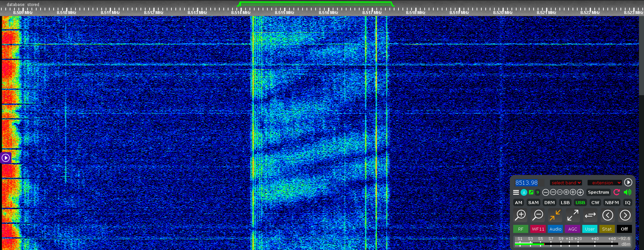Image resolution: width=644 pixels, height=250 pixels.
Task: Click the black Off tab
Action: tap(624, 229)
